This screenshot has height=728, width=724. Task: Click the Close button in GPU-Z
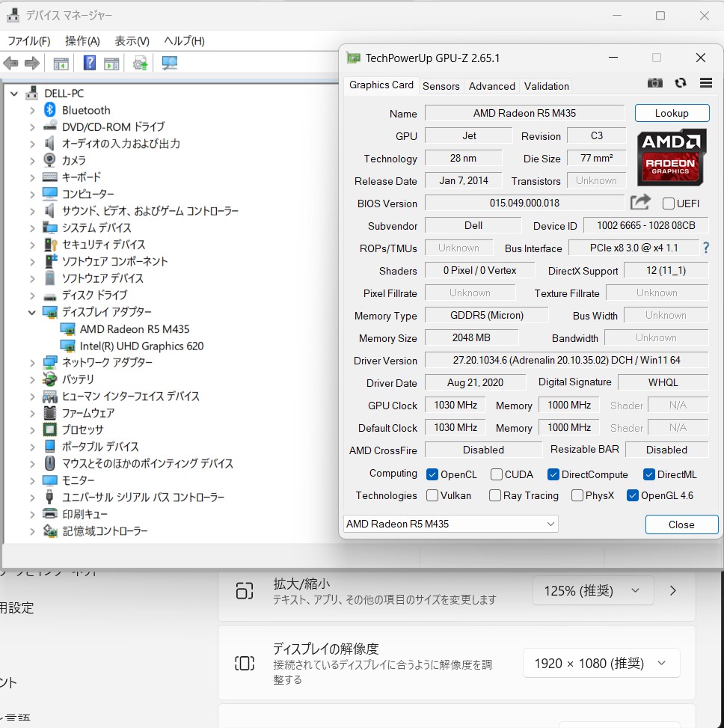pyautogui.click(x=681, y=524)
